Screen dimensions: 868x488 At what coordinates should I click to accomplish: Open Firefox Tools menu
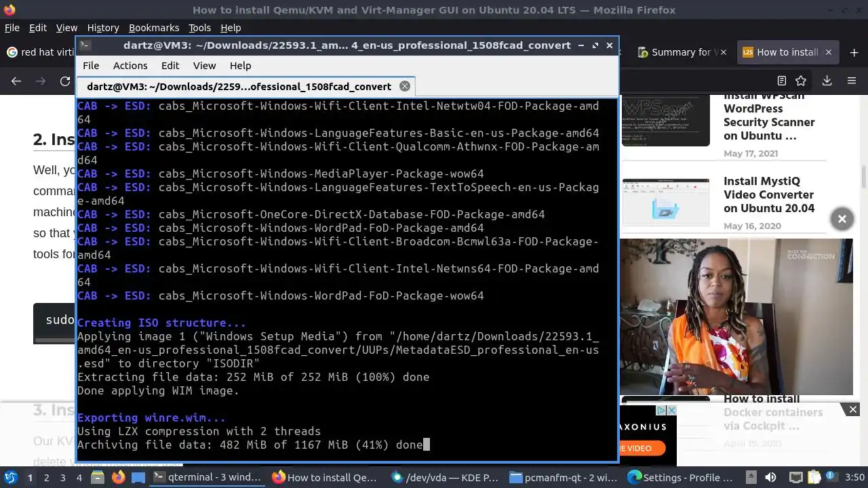tap(199, 28)
